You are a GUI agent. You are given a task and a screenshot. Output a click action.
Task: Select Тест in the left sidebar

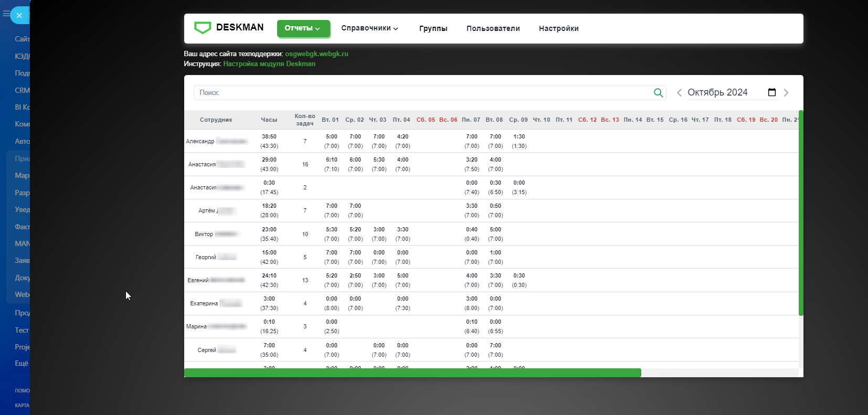pos(22,330)
